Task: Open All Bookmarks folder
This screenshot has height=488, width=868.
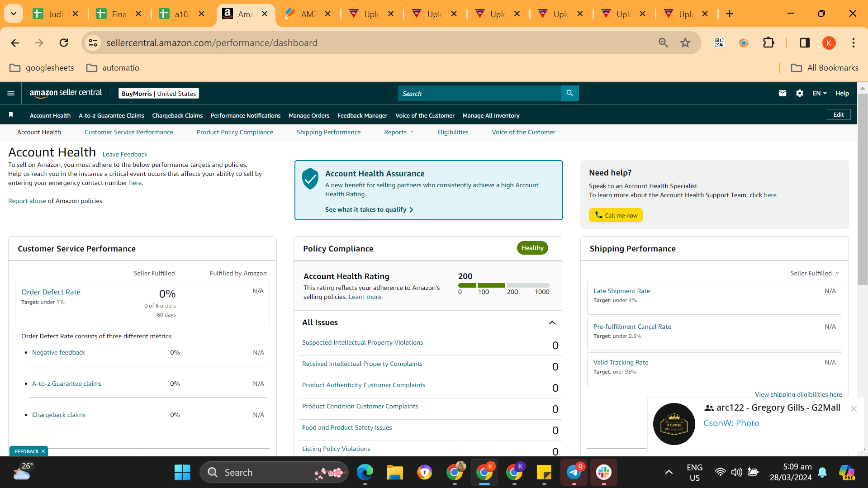Action: tap(825, 68)
